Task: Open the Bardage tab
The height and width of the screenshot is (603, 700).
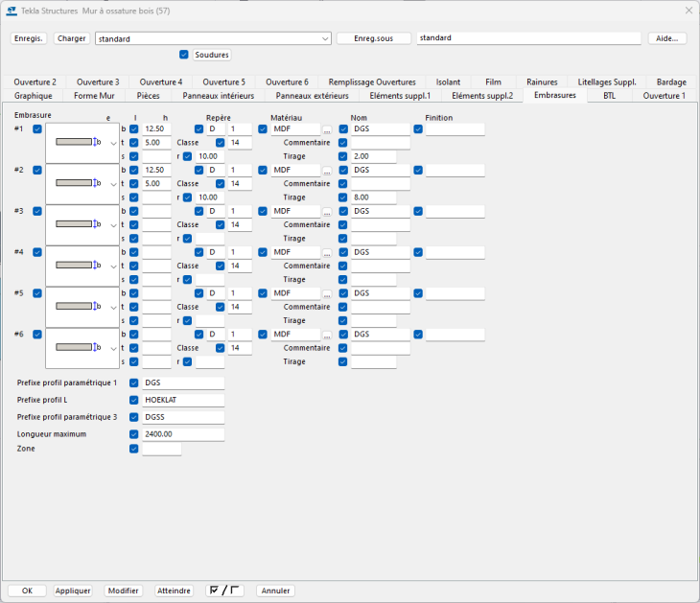Action: pyautogui.click(x=671, y=82)
